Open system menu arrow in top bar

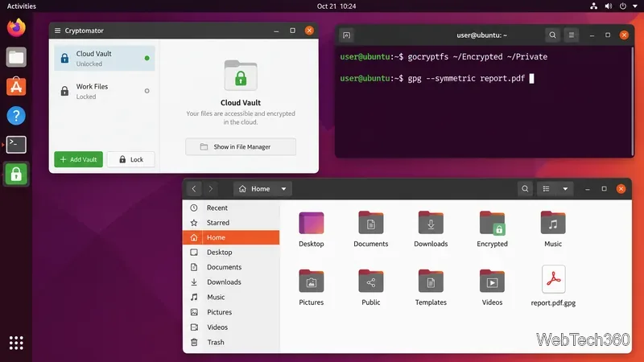635,6
